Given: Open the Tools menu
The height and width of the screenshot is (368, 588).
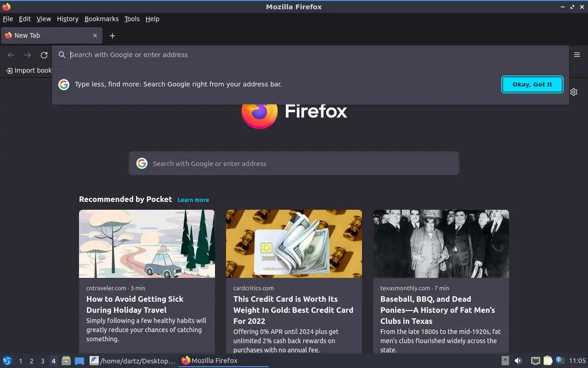Looking at the screenshot, I should point(132,19).
